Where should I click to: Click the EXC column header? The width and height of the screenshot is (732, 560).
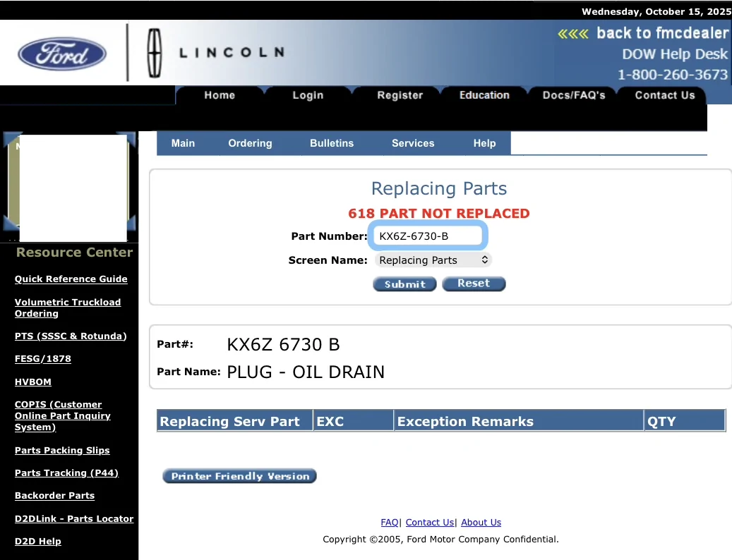[x=354, y=421]
